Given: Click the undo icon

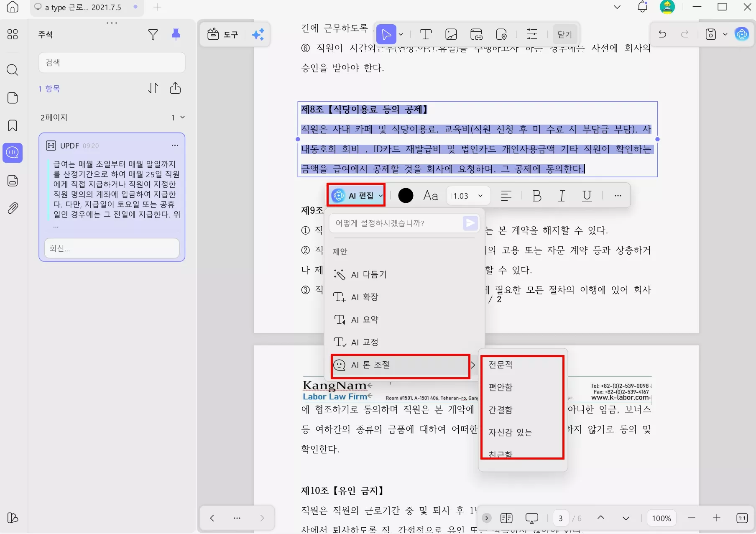Looking at the screenshot, I should [x=662, y=34].
